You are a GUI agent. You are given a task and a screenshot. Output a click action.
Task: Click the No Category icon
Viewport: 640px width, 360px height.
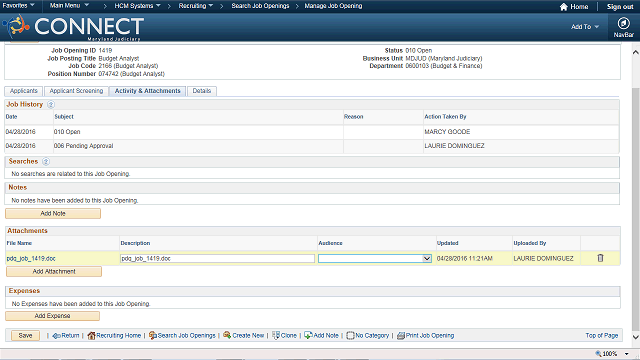click(350, 336)
